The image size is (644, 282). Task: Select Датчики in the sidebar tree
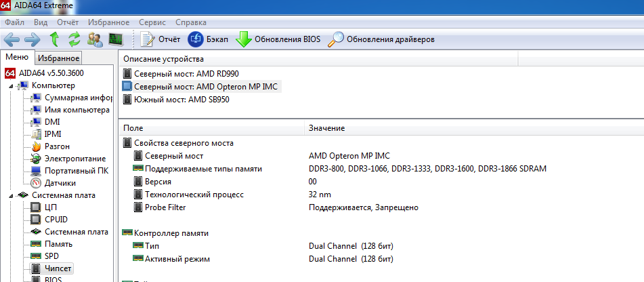(60, 183)
